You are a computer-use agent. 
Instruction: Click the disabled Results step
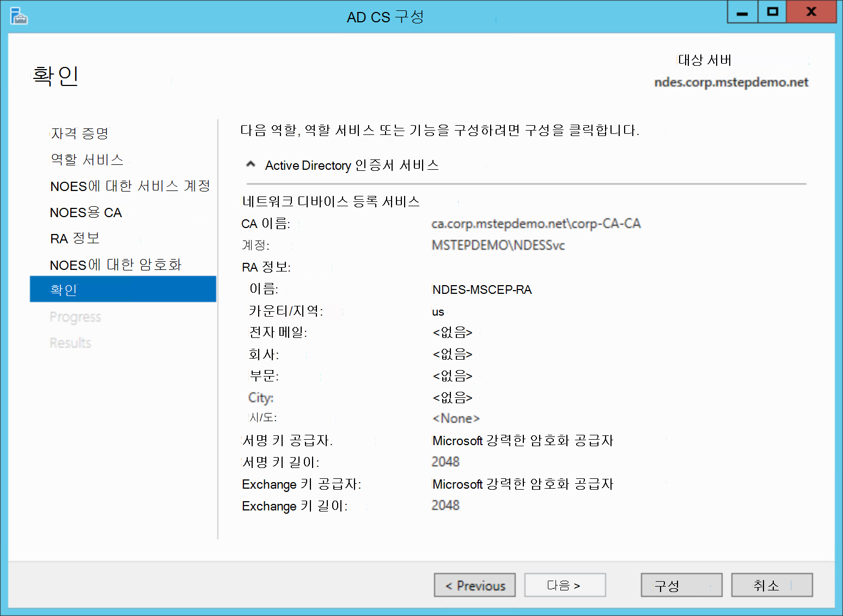70,343
